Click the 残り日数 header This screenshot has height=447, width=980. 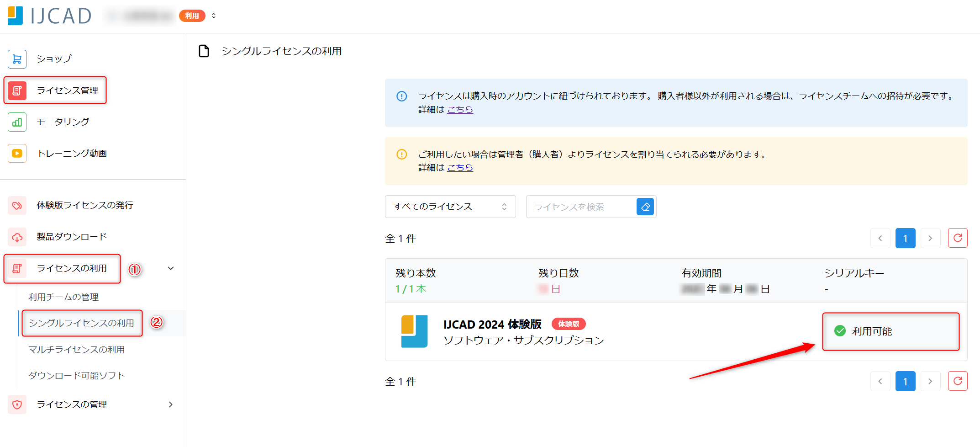tap(558, 273)
